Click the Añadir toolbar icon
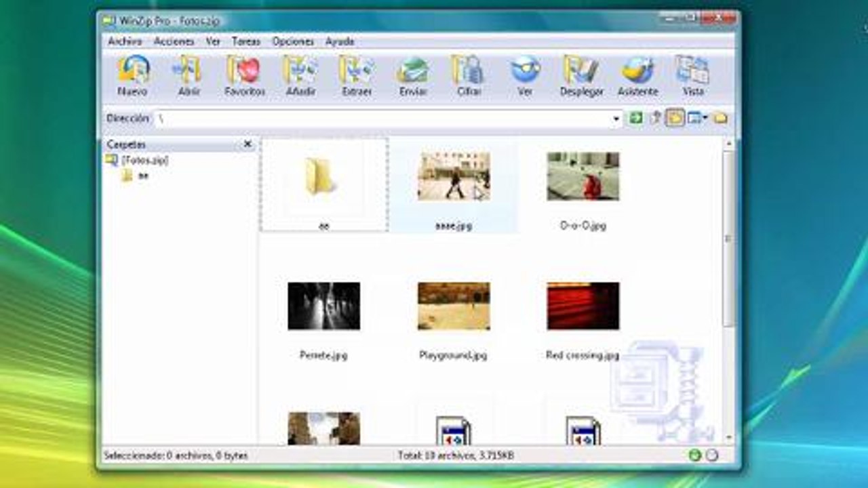 [300, 76]
